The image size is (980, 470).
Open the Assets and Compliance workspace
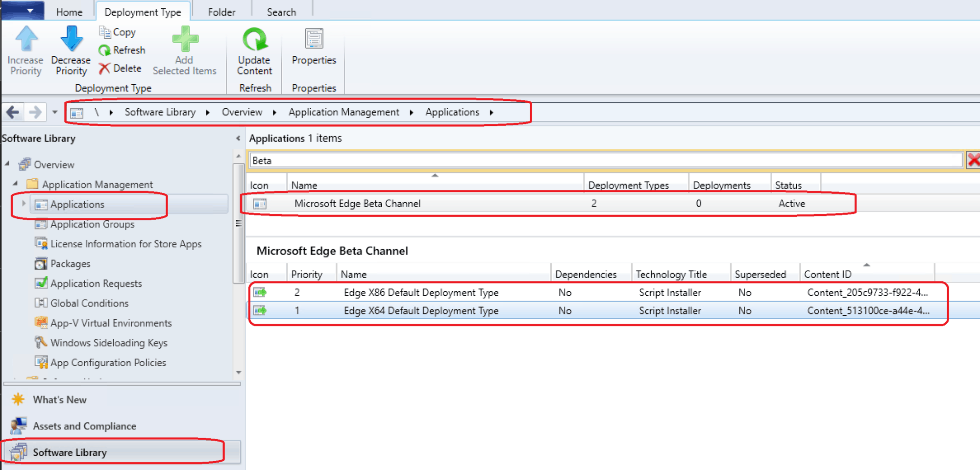pyautogui.click(x=84, y=426)
